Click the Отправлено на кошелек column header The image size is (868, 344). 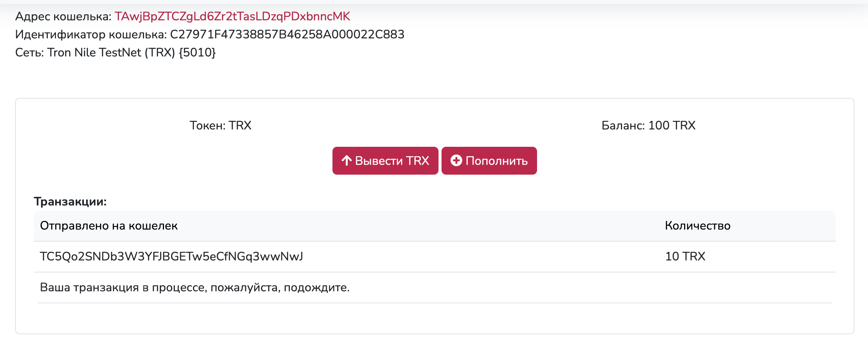click(109, 226)
